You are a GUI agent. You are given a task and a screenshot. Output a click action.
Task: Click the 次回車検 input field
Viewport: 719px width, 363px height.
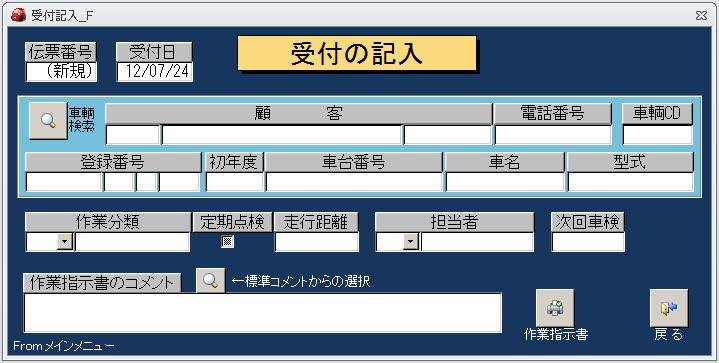[588, 242]
